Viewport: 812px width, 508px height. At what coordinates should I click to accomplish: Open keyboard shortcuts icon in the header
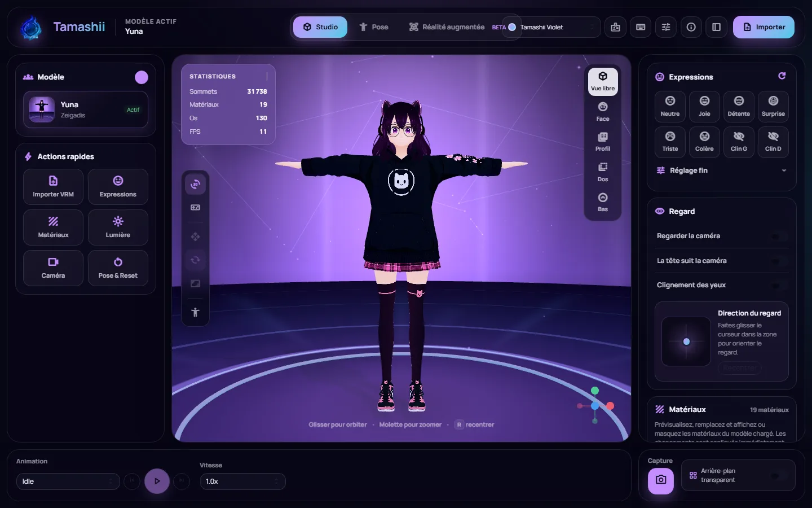point(641,27)
